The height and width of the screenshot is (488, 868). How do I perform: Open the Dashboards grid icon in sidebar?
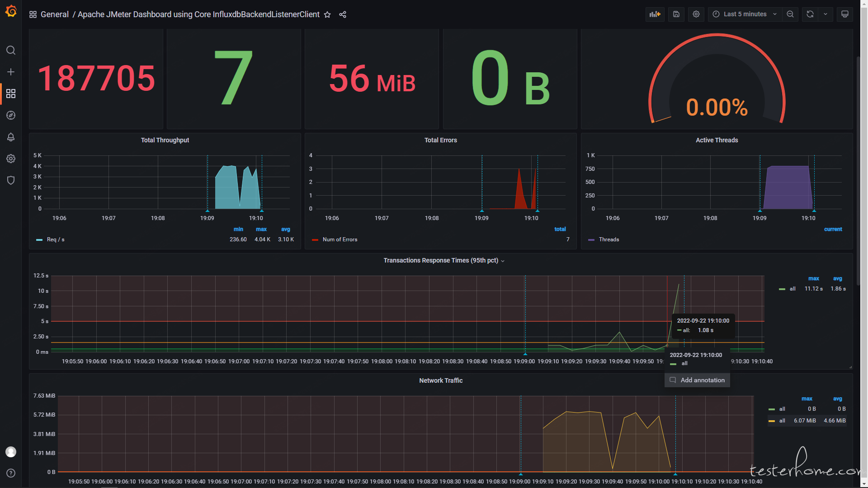pyautogui.click(x=11, y=94)
